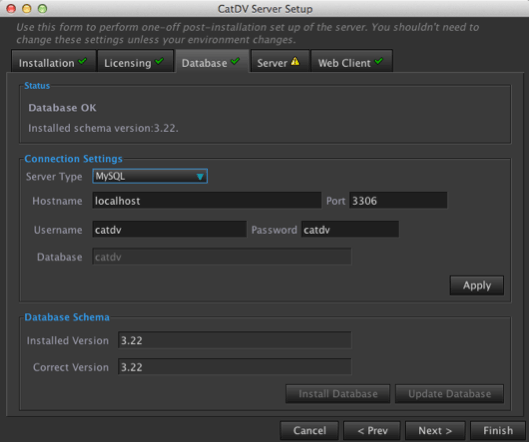
Task: Click the 'Correct Version' label
Action: pyautogui.click(x=71, y=367)
